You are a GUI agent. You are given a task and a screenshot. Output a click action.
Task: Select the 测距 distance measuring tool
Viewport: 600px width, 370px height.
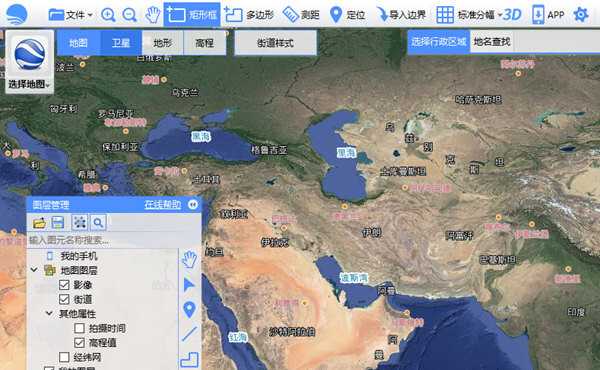tap(301, 15)
